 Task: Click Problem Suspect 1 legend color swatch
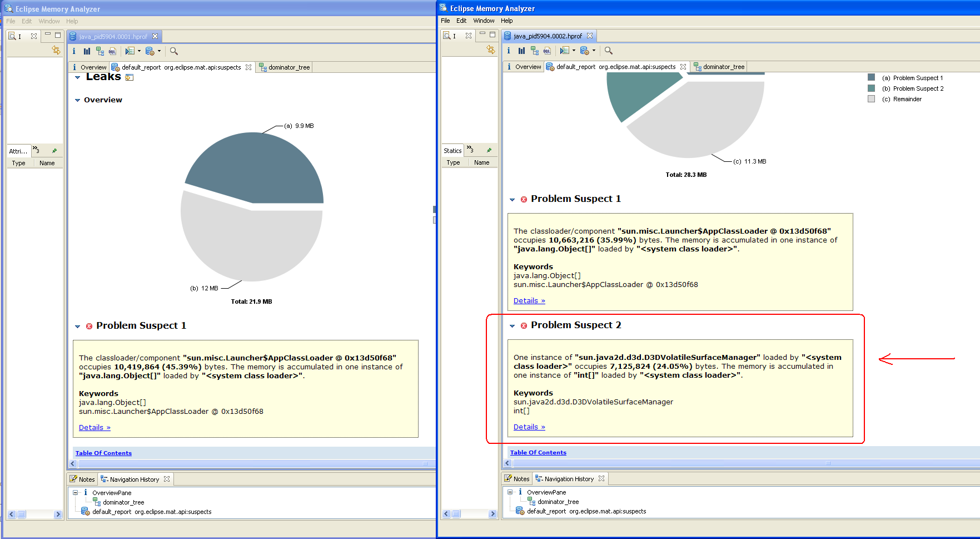point(871,77)
